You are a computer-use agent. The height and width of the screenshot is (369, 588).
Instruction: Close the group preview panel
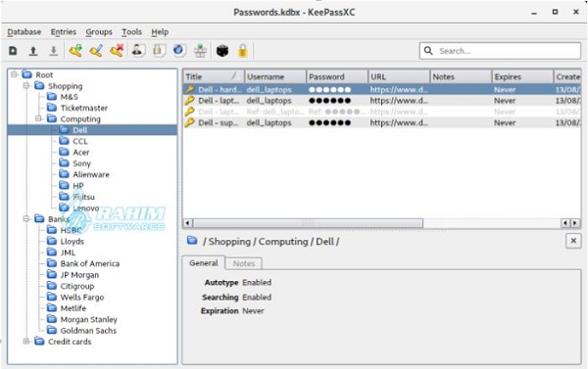tap(573, 241)
